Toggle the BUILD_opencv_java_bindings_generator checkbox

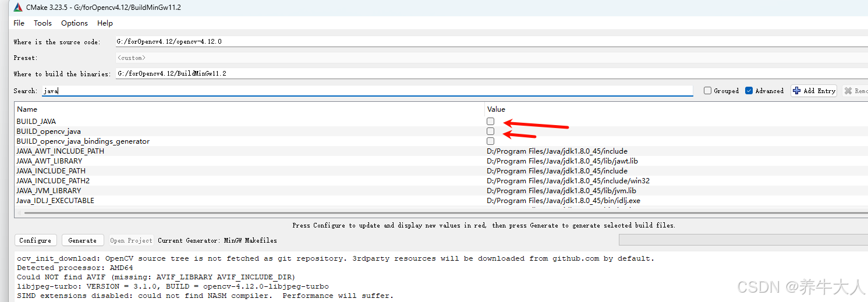click(491, 141)
